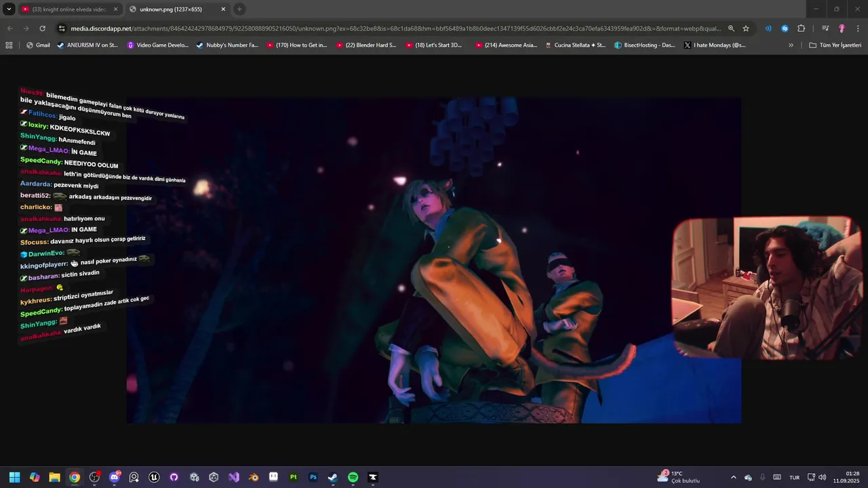
Task: Reload the current page
Action: (43, 28)
